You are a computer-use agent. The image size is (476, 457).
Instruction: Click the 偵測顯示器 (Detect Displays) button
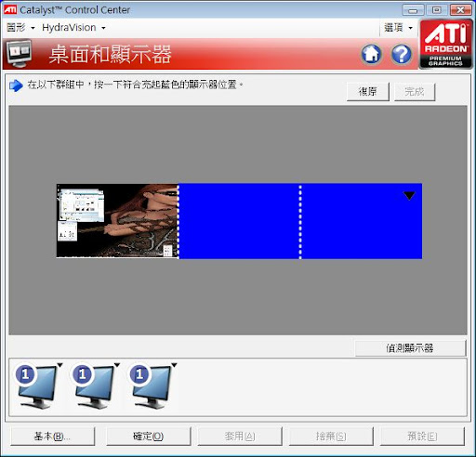tap(410, 348)
